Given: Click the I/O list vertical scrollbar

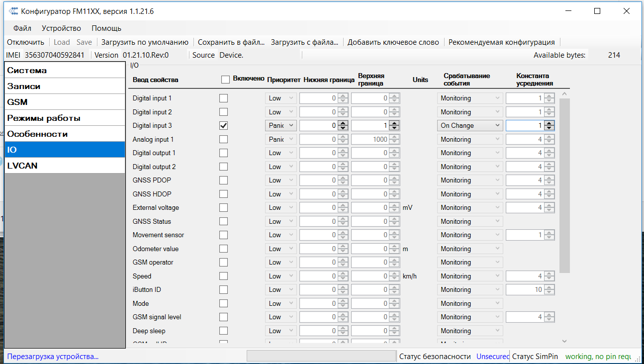Looking at the screenshot, I should 564,185.
